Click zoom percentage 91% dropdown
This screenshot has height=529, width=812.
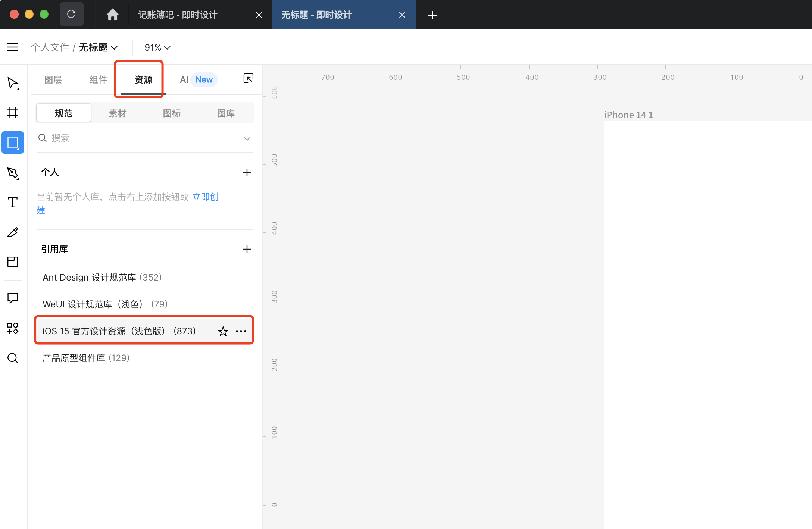[x=156, y=47]
